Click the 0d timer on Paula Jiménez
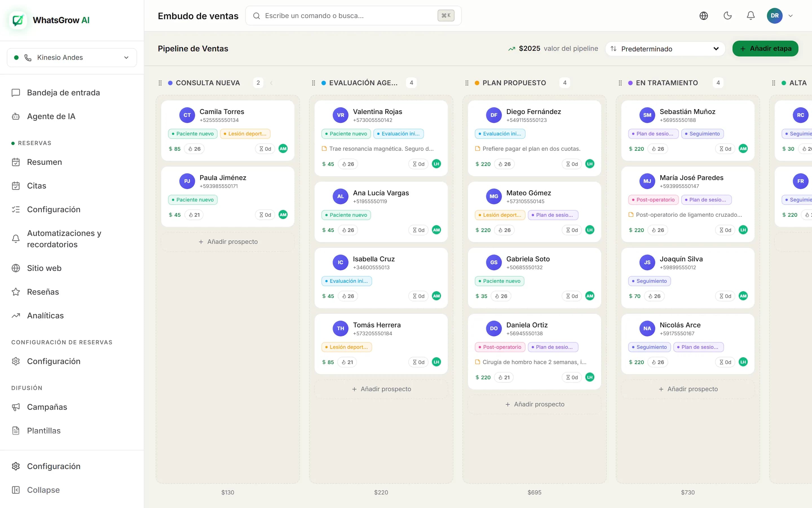The height and width of the screenshot is (508, 812). (265, 215)
